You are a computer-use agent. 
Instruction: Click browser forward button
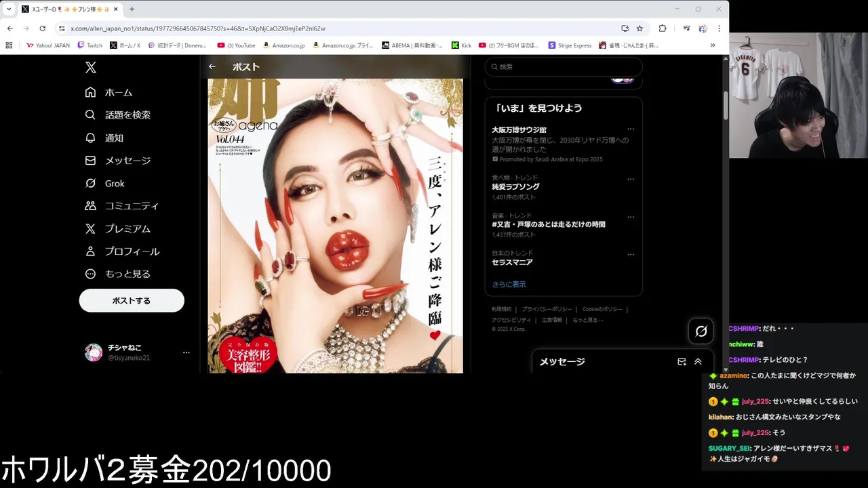point(26,28)
